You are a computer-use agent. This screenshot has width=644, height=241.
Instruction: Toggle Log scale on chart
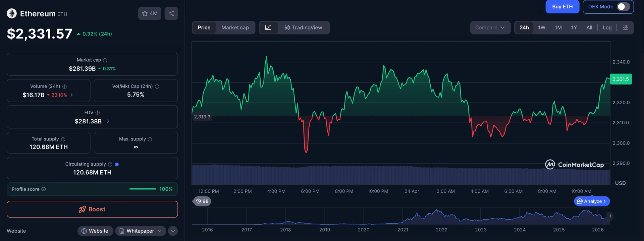[607, 27]
